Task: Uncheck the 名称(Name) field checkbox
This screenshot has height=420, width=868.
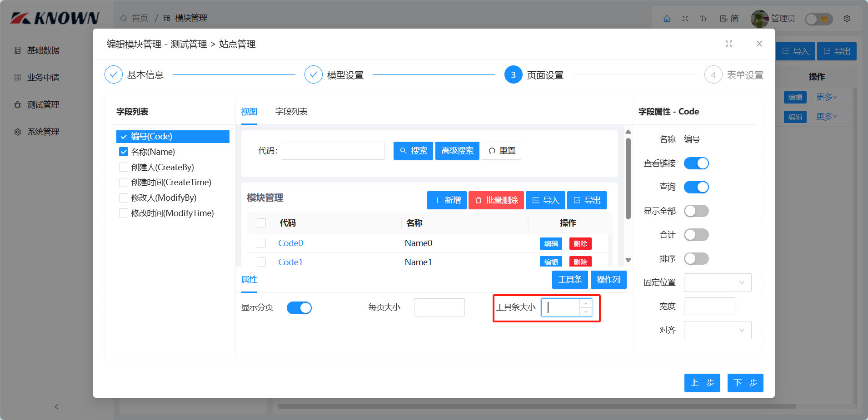Action: [124, 152]
